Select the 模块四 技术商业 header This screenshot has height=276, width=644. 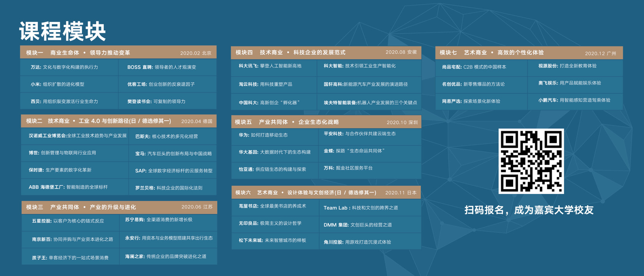point(326,53)
